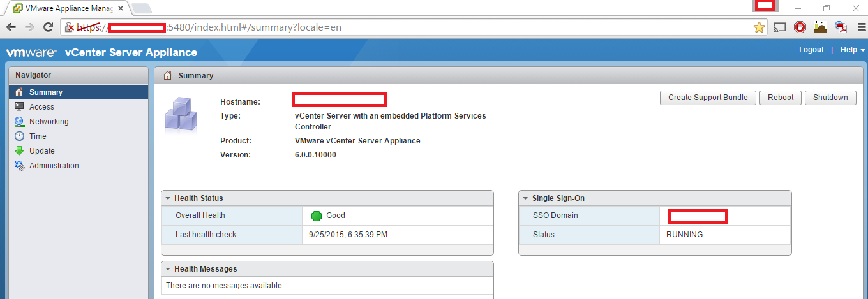Click the Navigator panel header

click(79, 75)
